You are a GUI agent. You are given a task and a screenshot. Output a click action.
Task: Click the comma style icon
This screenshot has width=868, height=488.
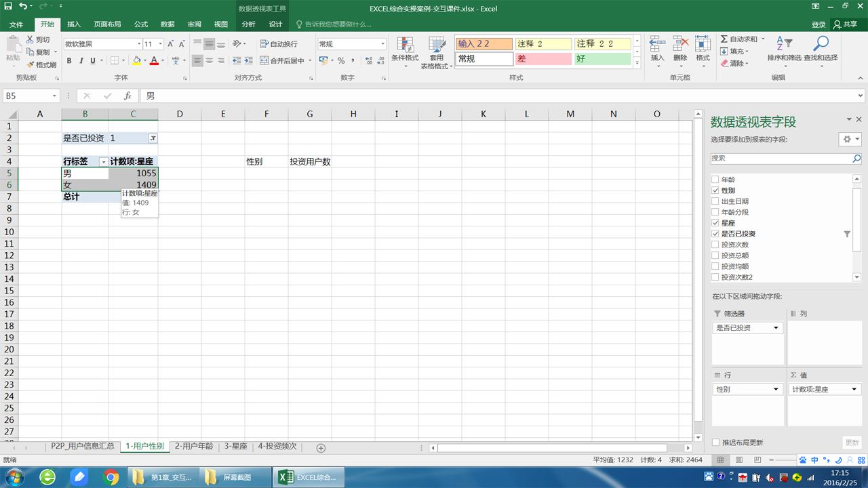pyautogui.click(x=353, y=61)
